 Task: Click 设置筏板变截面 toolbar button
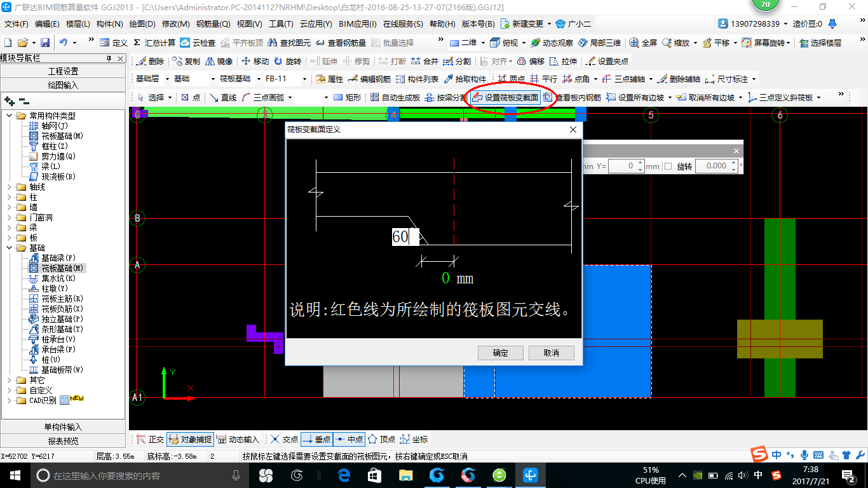coord(505,97)
